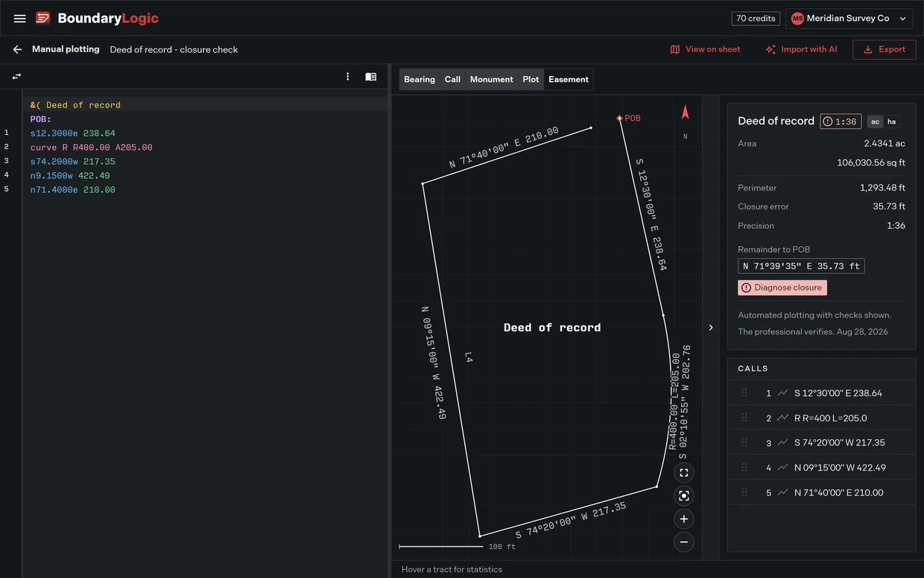Click Import with AI

801,49
